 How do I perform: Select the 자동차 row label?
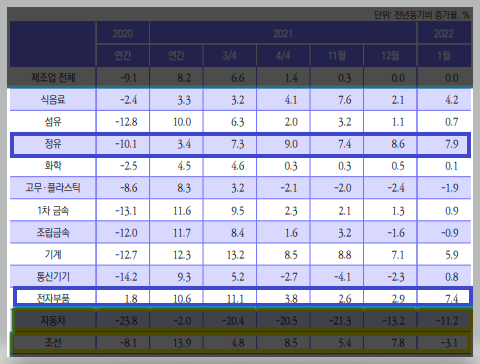click(53, 321)
